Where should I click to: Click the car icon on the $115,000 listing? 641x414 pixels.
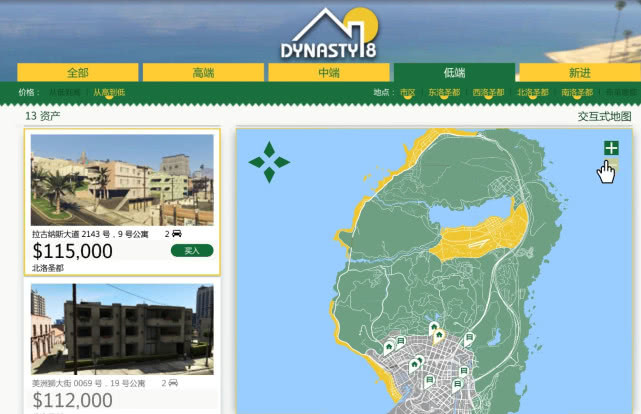click(177, 233)
